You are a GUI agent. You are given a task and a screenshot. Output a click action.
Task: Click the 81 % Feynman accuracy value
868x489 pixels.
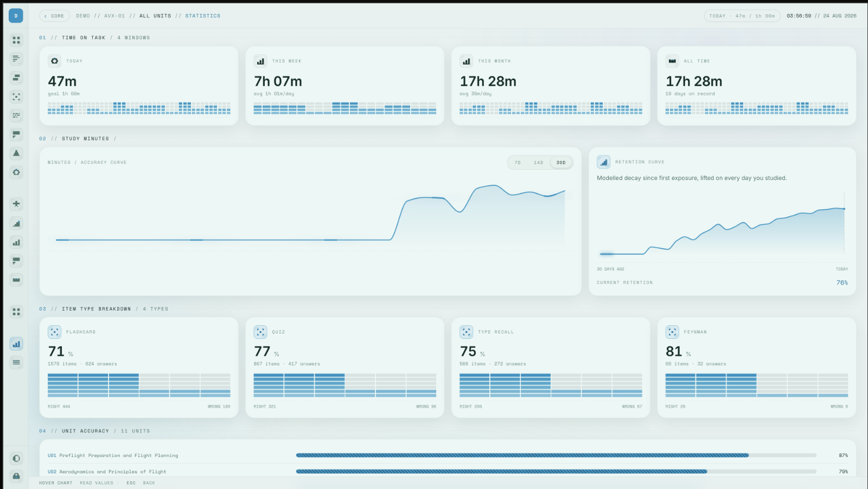(678, 351)
